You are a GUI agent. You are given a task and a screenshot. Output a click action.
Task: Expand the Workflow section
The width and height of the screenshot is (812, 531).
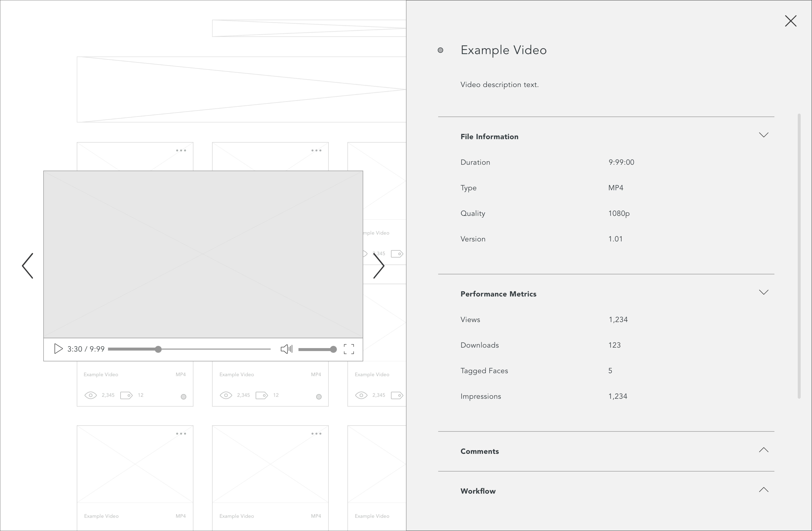pyautogui.click(x=764, y=490)
